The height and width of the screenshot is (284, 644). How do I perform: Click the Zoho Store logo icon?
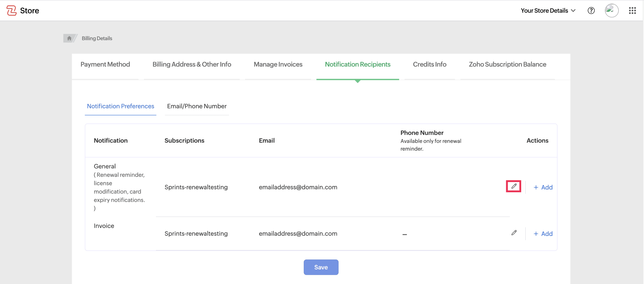[11, 11]
